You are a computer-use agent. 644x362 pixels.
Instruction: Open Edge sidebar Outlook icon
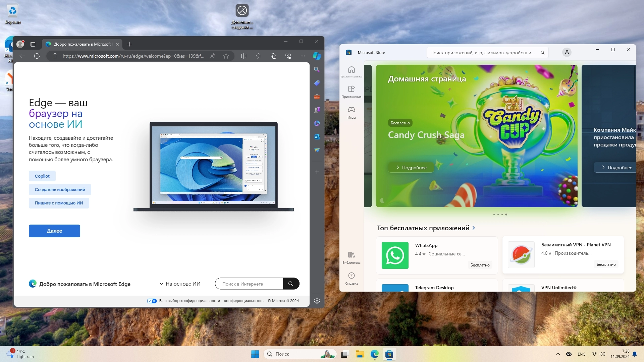(317, 137)
